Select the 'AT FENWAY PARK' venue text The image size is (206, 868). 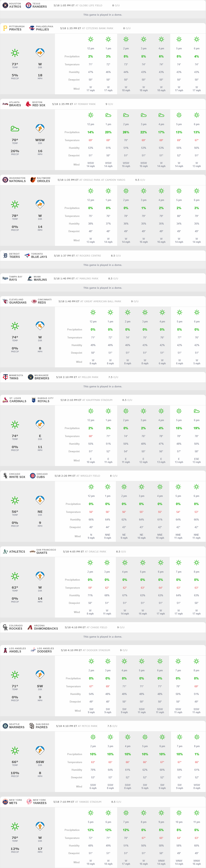(84, 104)
